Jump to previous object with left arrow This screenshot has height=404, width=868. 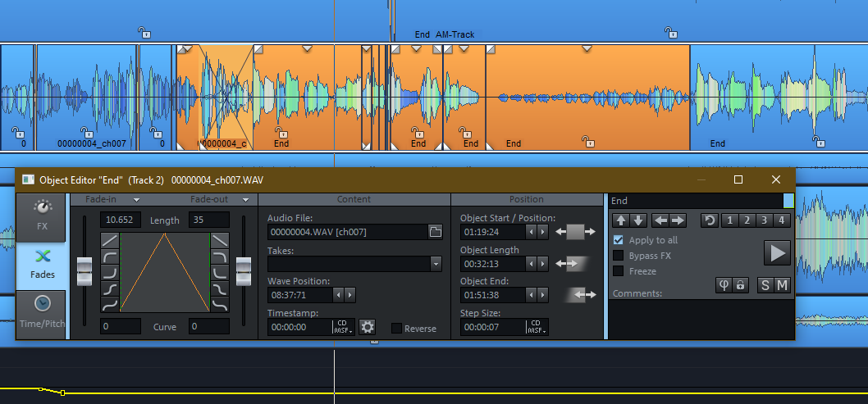coord(660,220)
